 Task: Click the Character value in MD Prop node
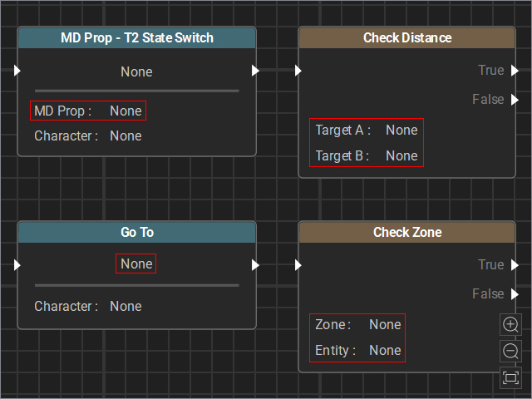pos(126,136)
